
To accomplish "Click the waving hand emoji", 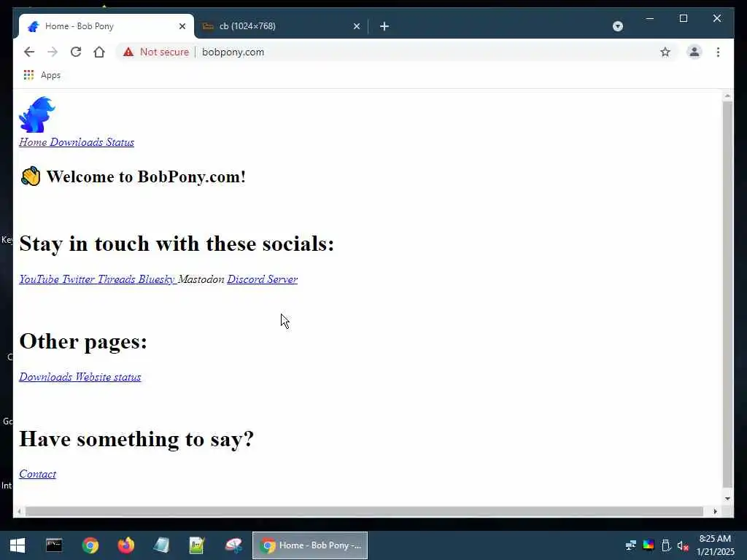I will 31,176.
